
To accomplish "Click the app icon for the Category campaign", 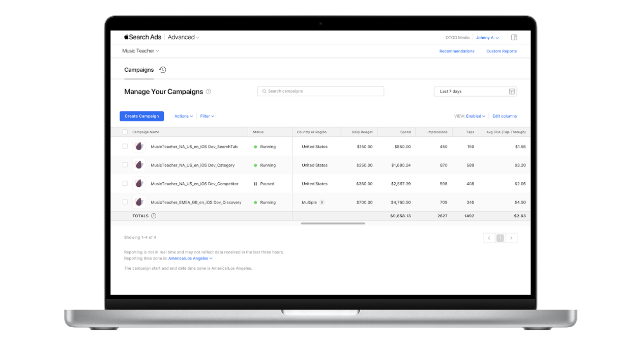I will click(139, 165).
